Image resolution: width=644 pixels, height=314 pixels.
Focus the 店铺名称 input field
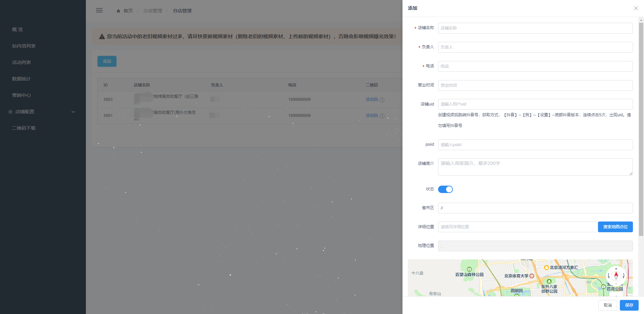click(535, 28)
